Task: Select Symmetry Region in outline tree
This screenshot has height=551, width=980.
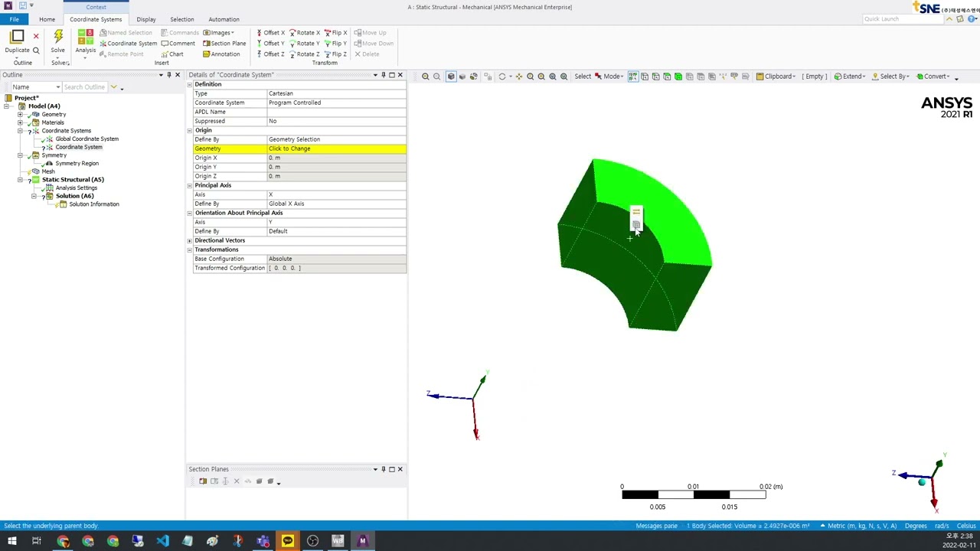Action: [x=77, y=164]
